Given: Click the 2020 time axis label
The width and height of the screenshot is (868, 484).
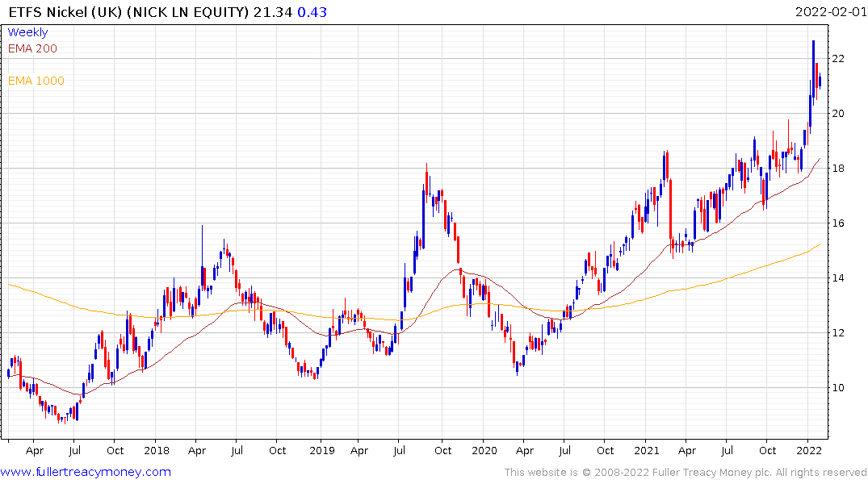Looking at the screenshot, I should [x=484, y=450].
